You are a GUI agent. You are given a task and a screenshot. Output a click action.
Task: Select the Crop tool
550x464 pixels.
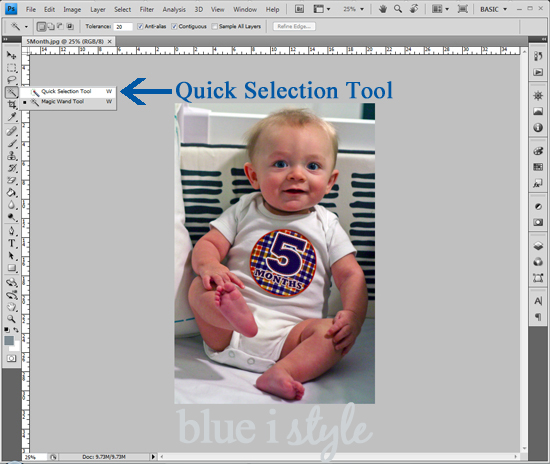[x=12, y=105]
